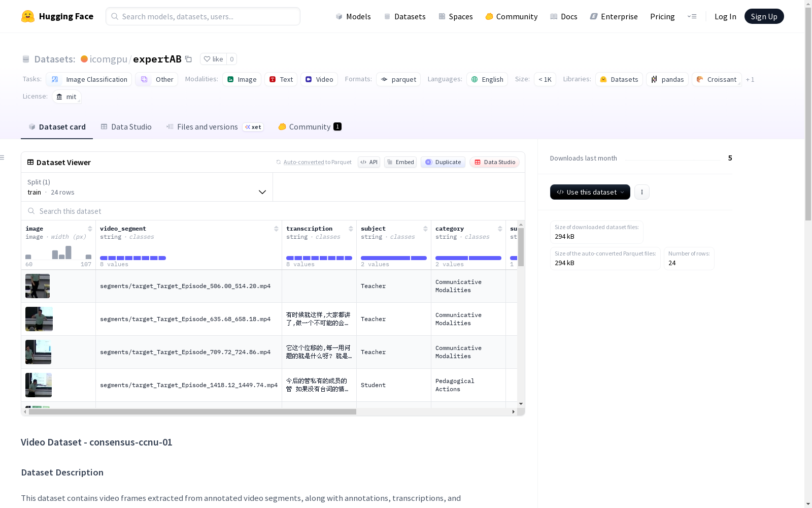Viewport: 812px width, 508px height.
Task: Click the image width histogram
Action: click(58, 252)
